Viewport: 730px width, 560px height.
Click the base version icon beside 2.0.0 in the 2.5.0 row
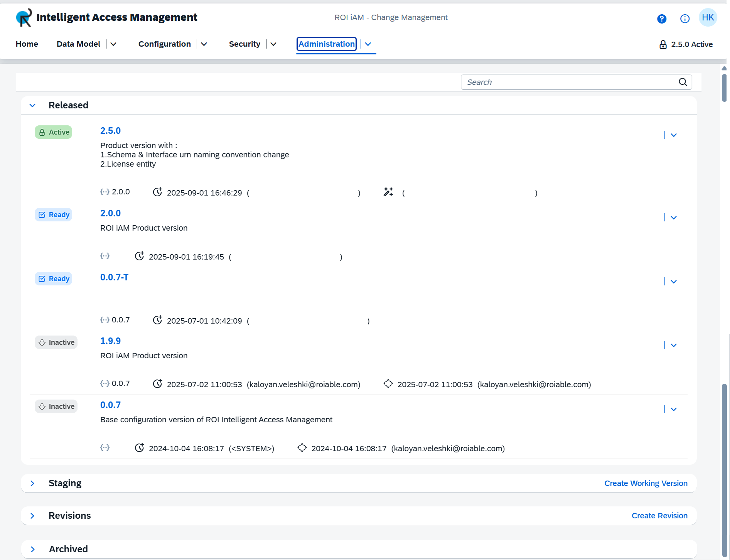point(105,192)
